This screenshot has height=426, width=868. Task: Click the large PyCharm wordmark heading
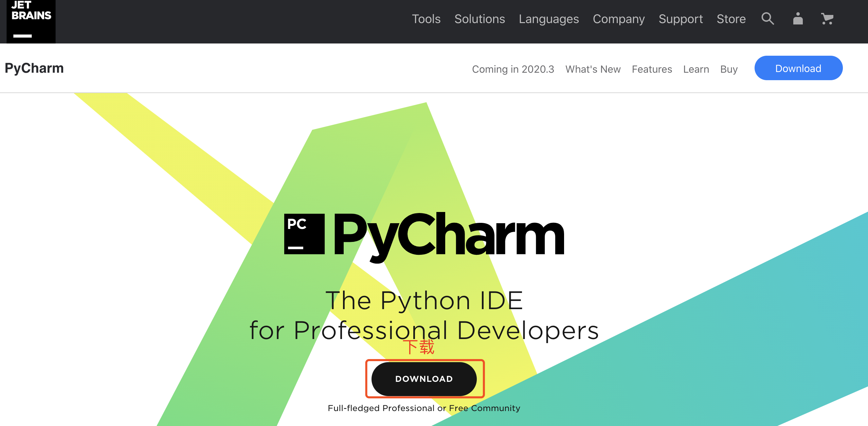click(448, 234)
